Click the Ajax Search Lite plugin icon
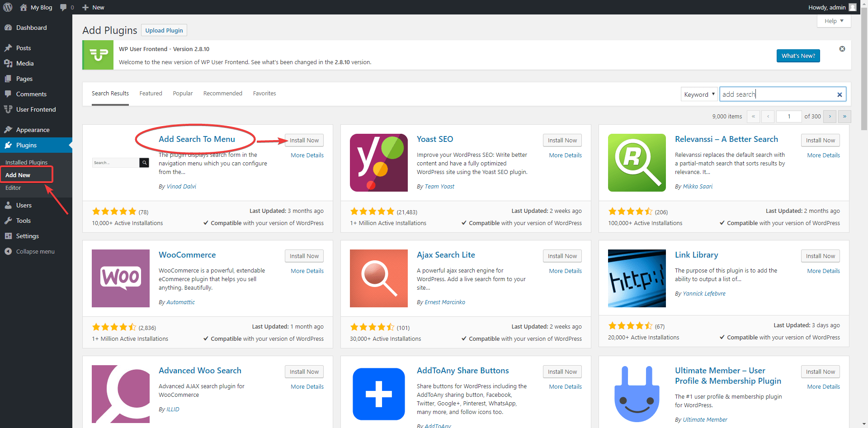The image size is (868, 428). pos(379,278)
